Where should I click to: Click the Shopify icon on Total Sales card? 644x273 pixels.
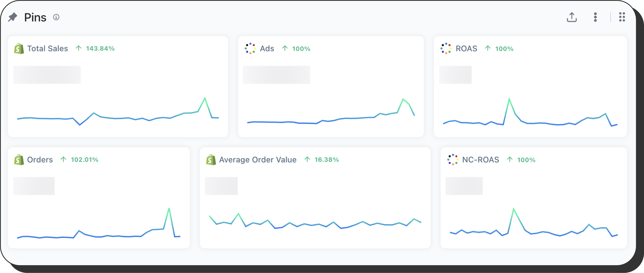(19, 49)
